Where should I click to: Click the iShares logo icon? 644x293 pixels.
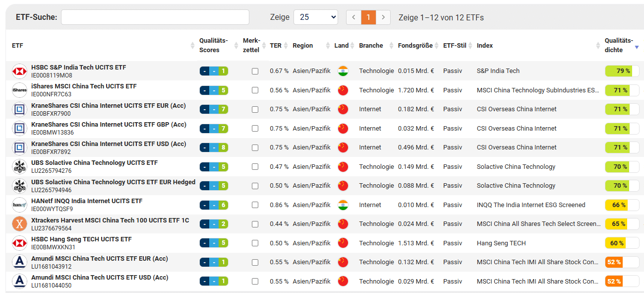(x=19, y=90)
